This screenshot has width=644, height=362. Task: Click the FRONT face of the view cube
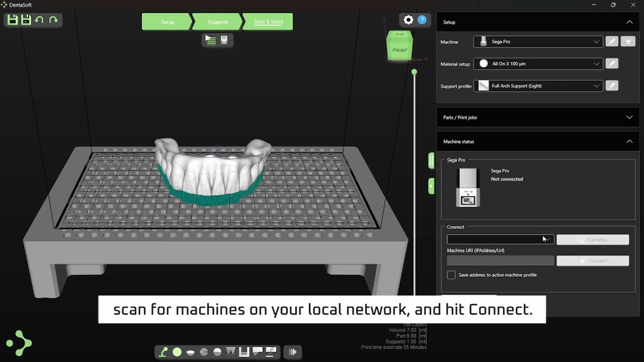(x=400, y=50)
